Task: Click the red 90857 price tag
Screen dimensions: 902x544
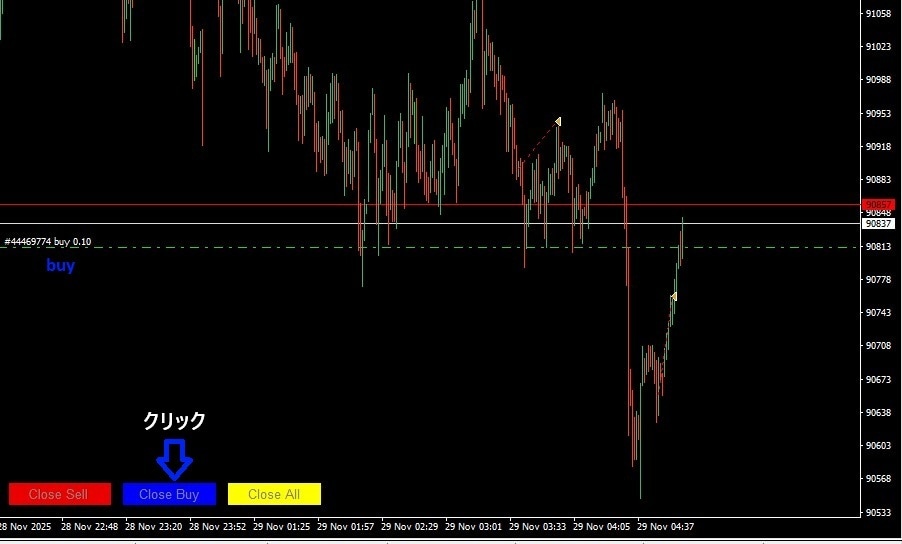Action: point(878,205)
